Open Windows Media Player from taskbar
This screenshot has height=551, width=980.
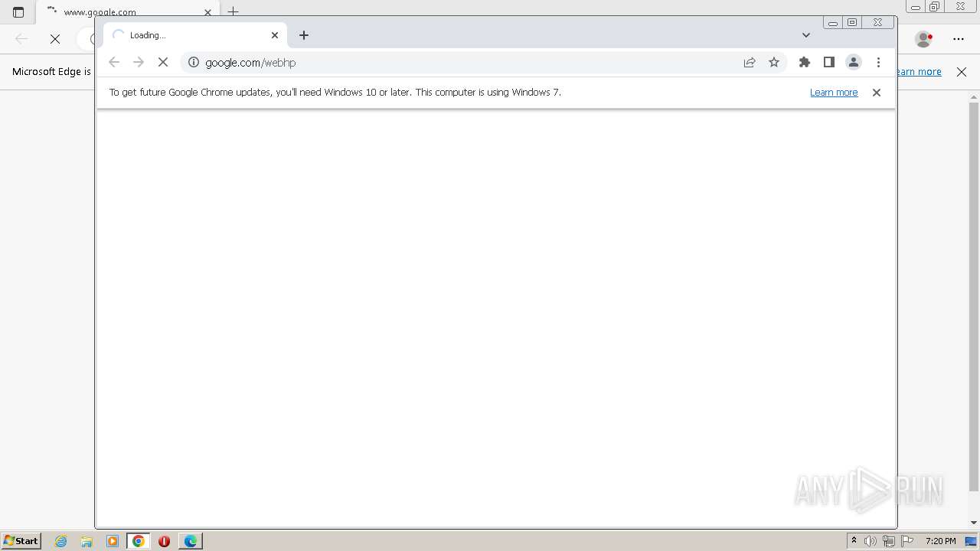(x=113, y=541)
